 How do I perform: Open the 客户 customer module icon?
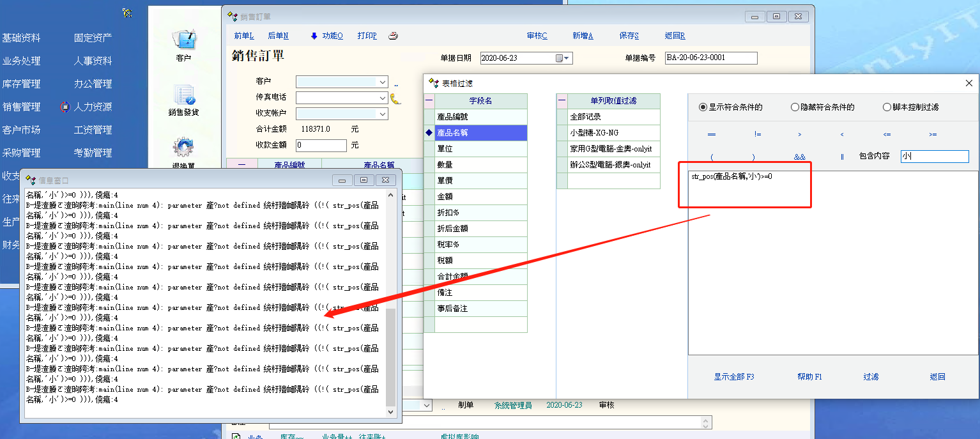click(x=184, y=40)
